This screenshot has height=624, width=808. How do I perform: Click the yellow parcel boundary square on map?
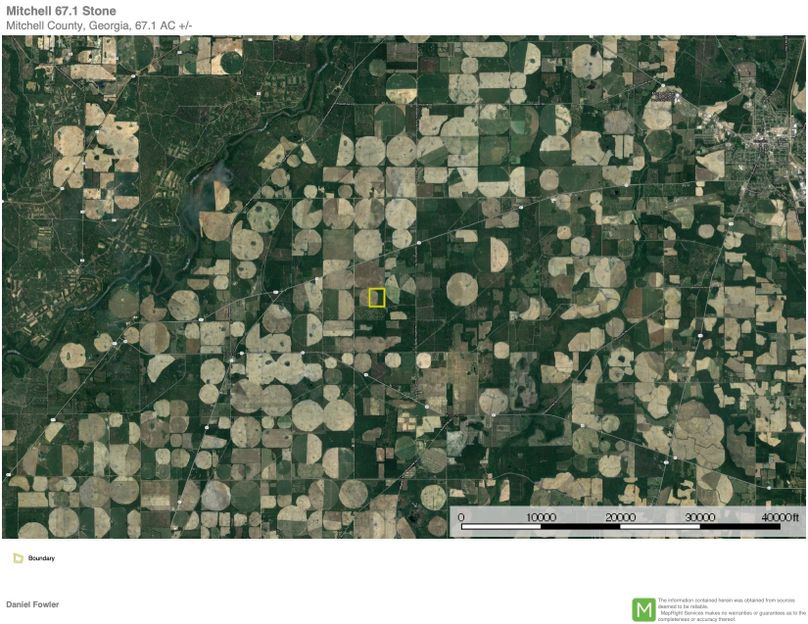(x=377, y=297)
